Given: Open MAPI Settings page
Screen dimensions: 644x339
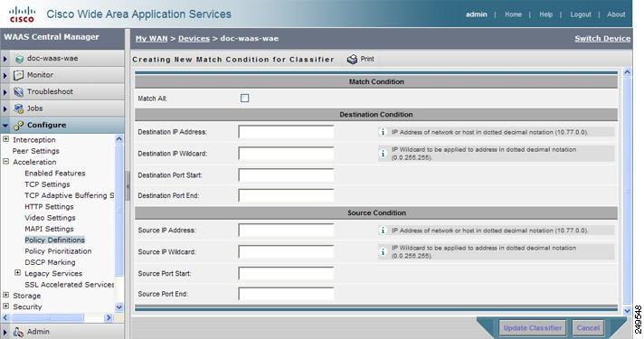Looking at the screenshot, I should (x=49, y=229).
